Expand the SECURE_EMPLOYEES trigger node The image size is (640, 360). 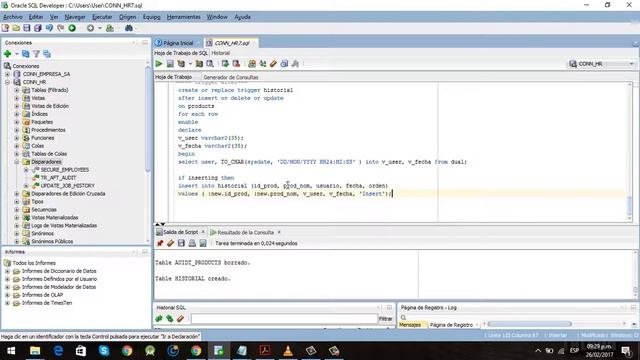26,169
